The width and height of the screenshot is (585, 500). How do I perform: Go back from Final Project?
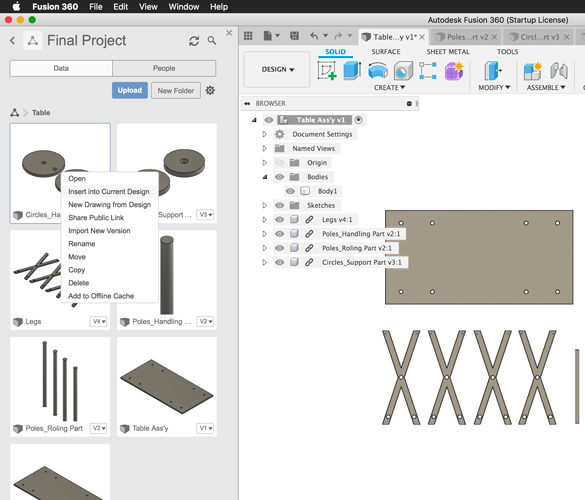13,40
